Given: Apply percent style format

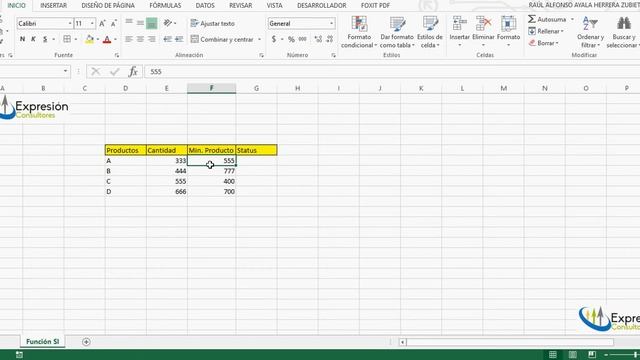Looking at the screenshot, I should coord(291,39).
